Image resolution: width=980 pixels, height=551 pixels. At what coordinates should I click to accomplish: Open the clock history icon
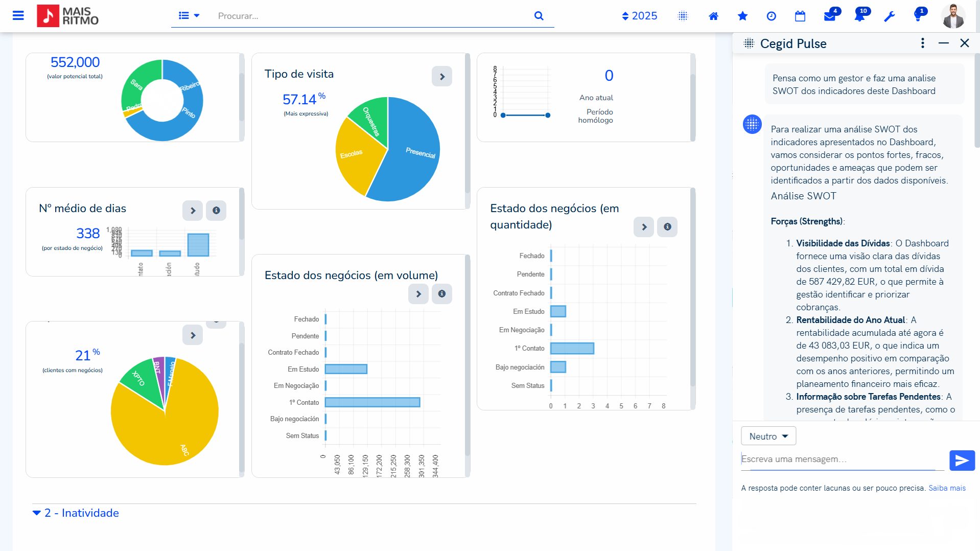tap(771, 16)
